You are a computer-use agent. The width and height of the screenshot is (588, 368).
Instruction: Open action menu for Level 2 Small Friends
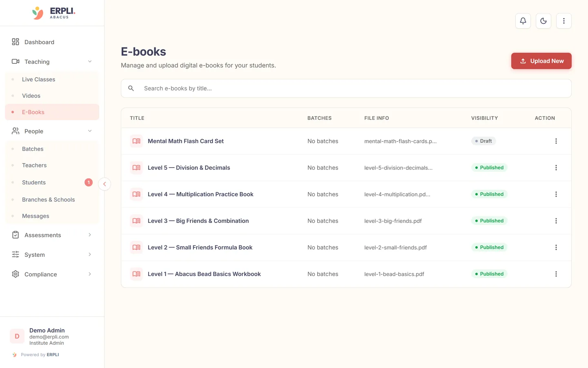[556, 247]
